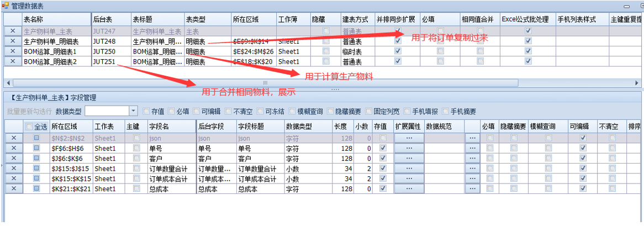The width and height of the screenshot is (644, 226).
Task: Sort by 表名称 column header
Action: coord(55,19)
